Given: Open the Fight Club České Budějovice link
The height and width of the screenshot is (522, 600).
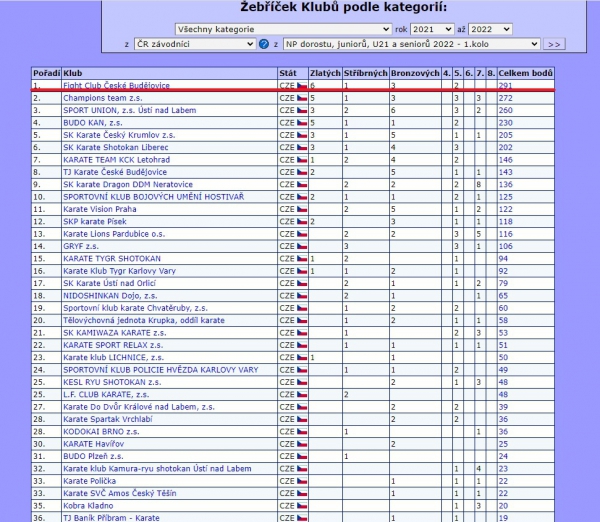Looking at the screenshot, I should (116, 86).
